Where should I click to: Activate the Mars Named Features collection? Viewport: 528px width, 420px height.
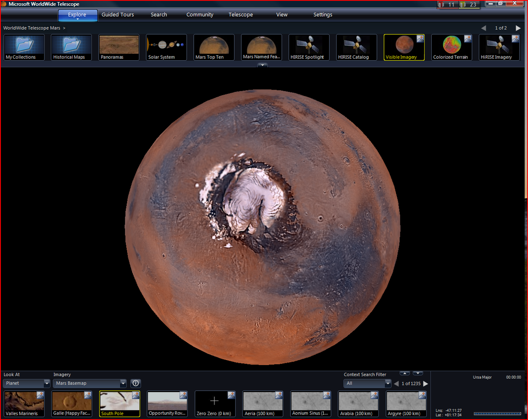261,47
